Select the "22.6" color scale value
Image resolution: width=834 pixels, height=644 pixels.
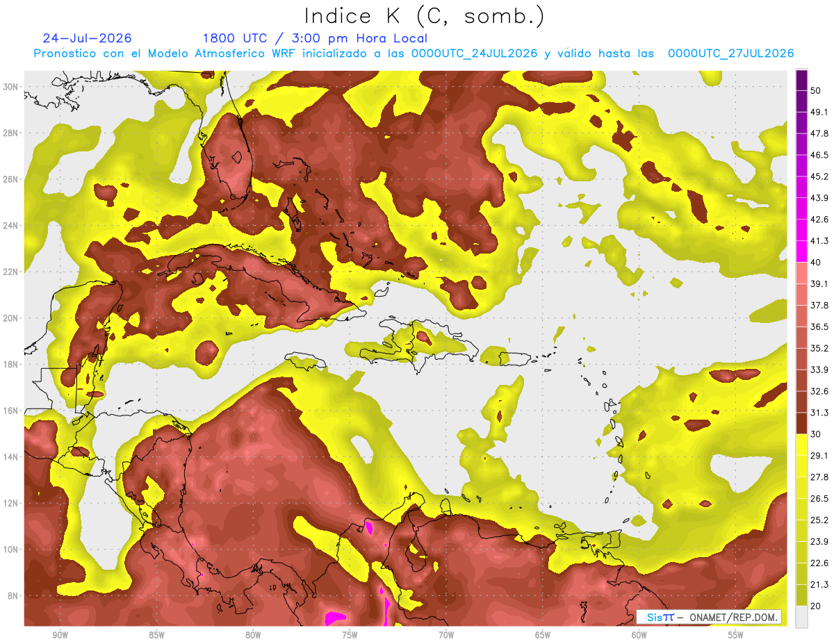click(820, 563)
